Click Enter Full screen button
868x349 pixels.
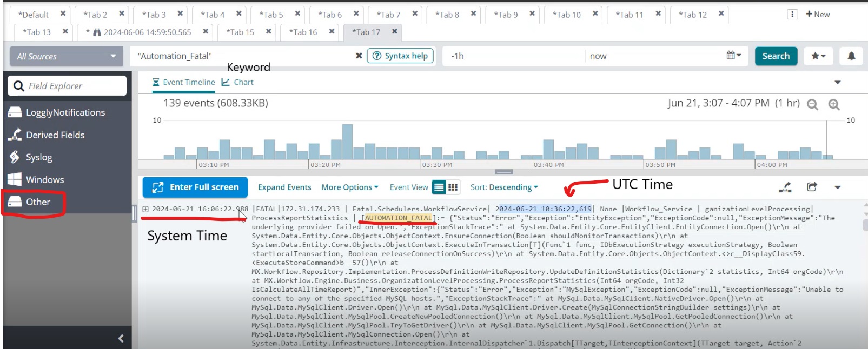(x=195, y=187)
